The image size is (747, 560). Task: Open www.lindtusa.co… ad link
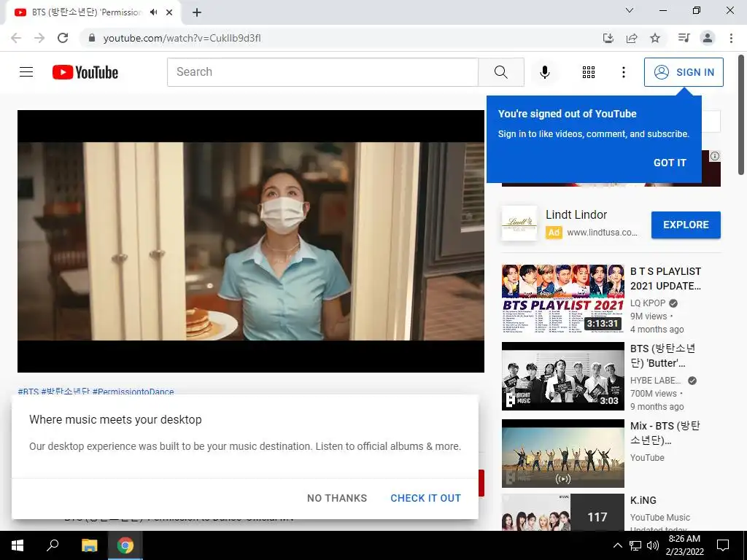point(602,233)
